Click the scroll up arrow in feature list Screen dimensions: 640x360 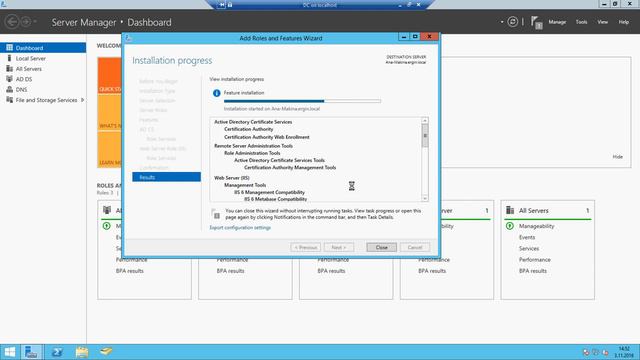[x=424, y=121]
